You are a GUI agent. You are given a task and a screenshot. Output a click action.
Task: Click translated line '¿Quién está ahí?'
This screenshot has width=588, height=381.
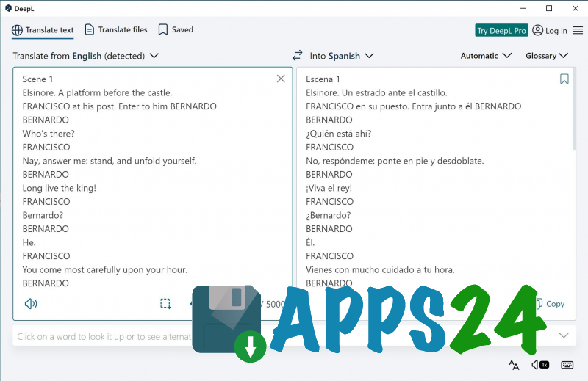pos(338,134)
